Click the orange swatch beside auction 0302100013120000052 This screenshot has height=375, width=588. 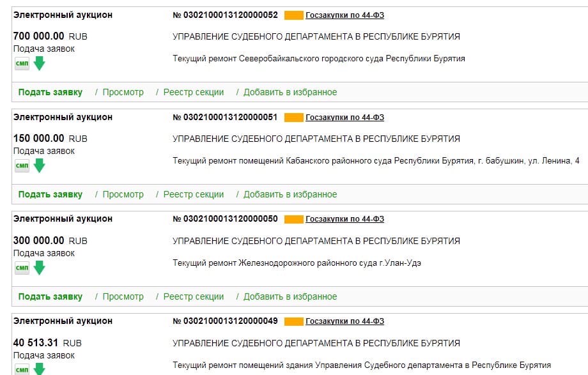[x=293, y=15]
